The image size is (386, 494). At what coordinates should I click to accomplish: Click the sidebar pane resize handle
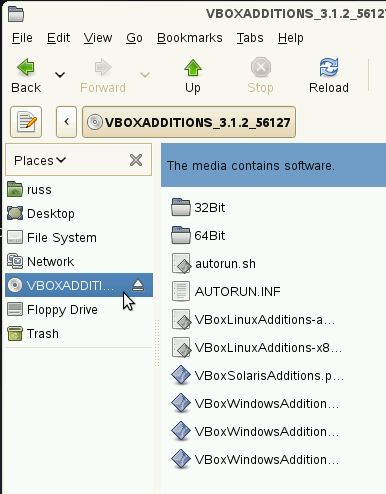tap(157, 343)
